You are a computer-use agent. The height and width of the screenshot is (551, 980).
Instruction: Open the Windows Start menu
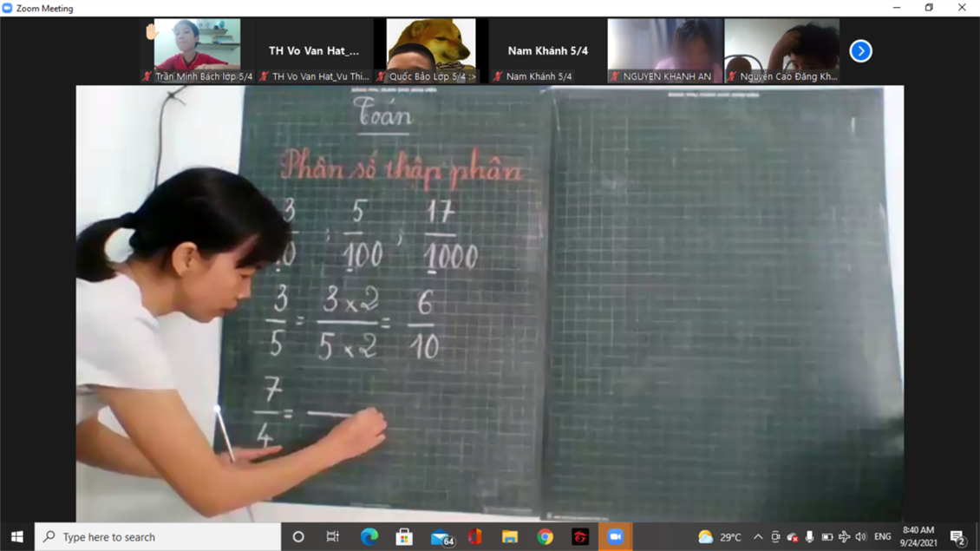coord(16,537)
